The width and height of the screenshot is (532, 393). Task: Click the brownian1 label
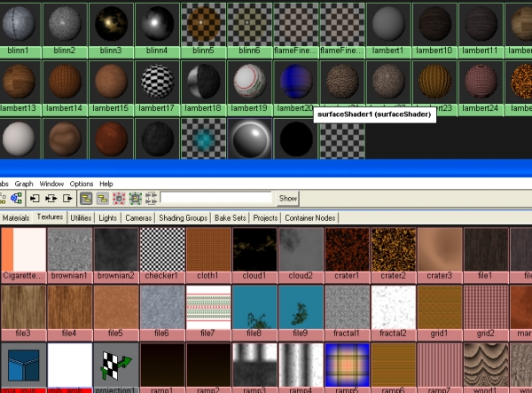pyautogui.click(x=69, y=276)
